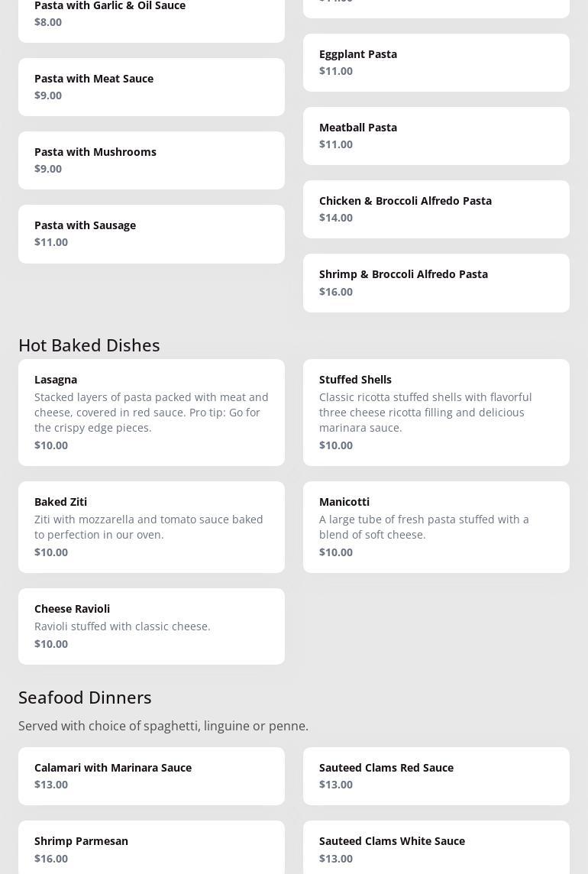Open the Lasagna menu item
The width and height of the screenshot is (588, 874).
coord(151,413)
